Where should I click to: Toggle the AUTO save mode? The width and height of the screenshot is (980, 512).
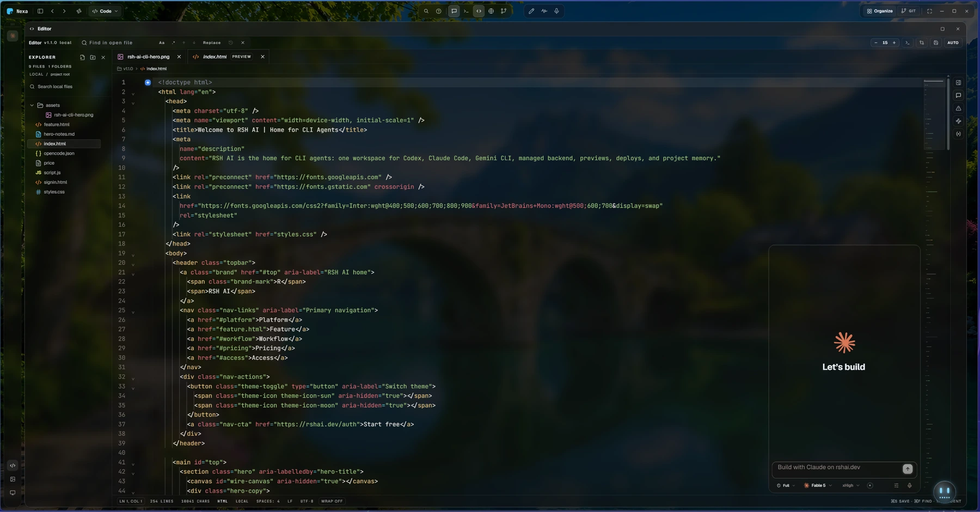pyautogui.click(x=953, y=42)
